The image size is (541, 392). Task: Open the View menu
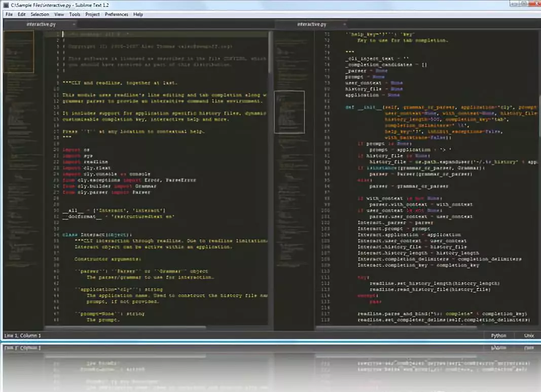pos(59,14)
